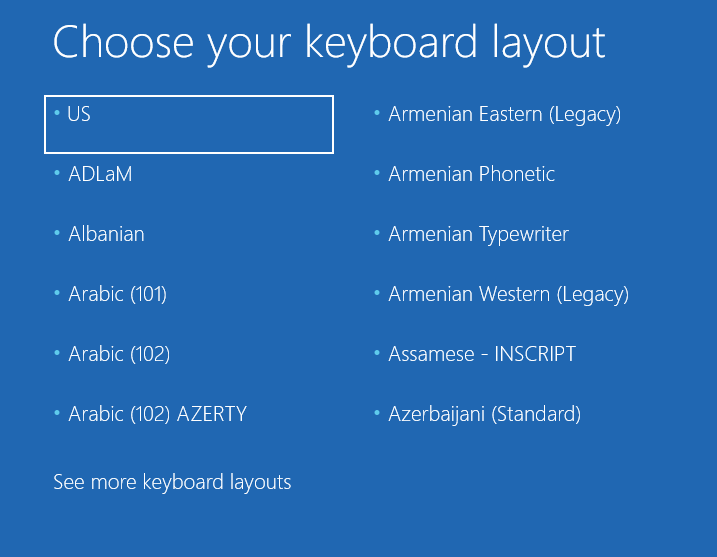Select Arabic (102) AZERTY layout
Image resolution: width=717 pixels, height=557 pixels.
click(157, 414)
